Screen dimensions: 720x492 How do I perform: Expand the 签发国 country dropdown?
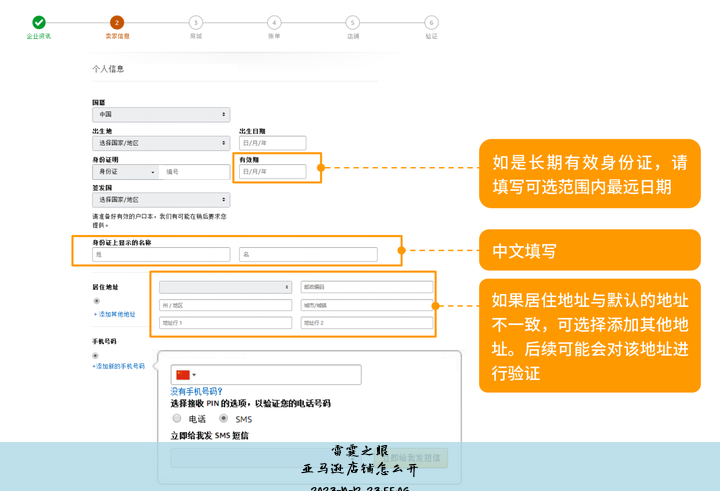(161, 200)
